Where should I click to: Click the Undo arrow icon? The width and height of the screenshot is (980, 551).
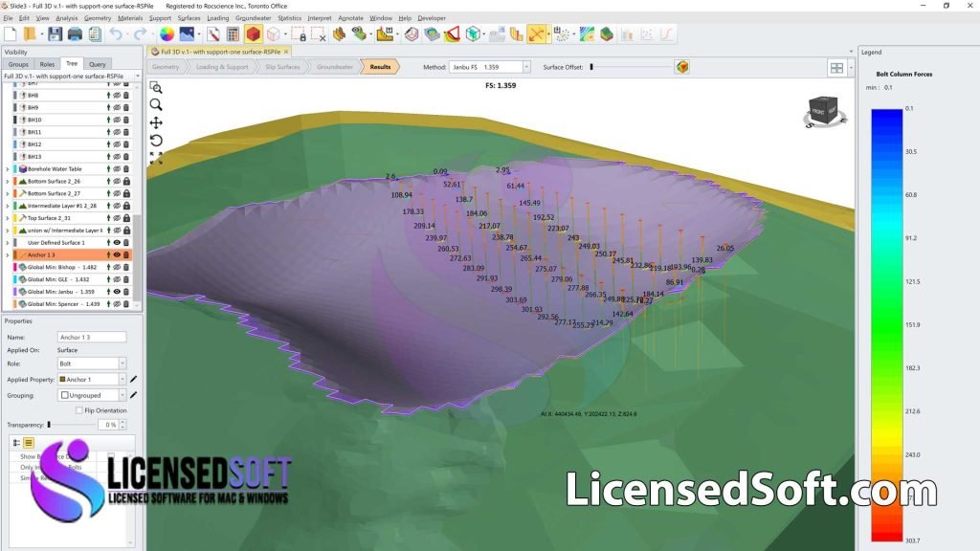point(116,34)
